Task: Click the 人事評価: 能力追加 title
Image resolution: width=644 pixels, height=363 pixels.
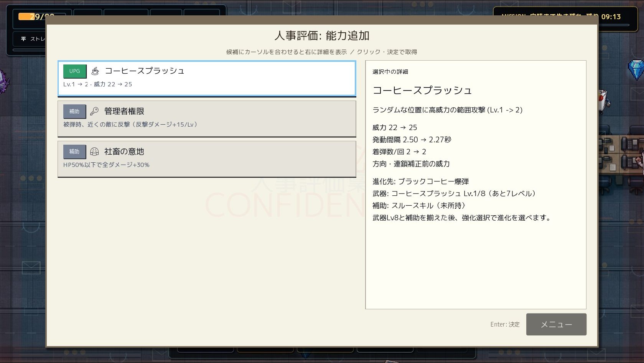Action: point(322,36)
